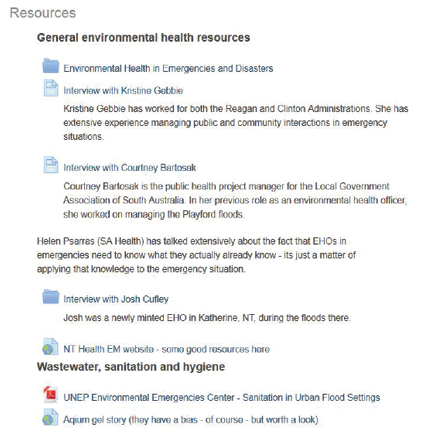Screen dimensions: 433x430
Task: Click the folder icon beside Environmental Health in Emergencies
Action: [51, 66]
